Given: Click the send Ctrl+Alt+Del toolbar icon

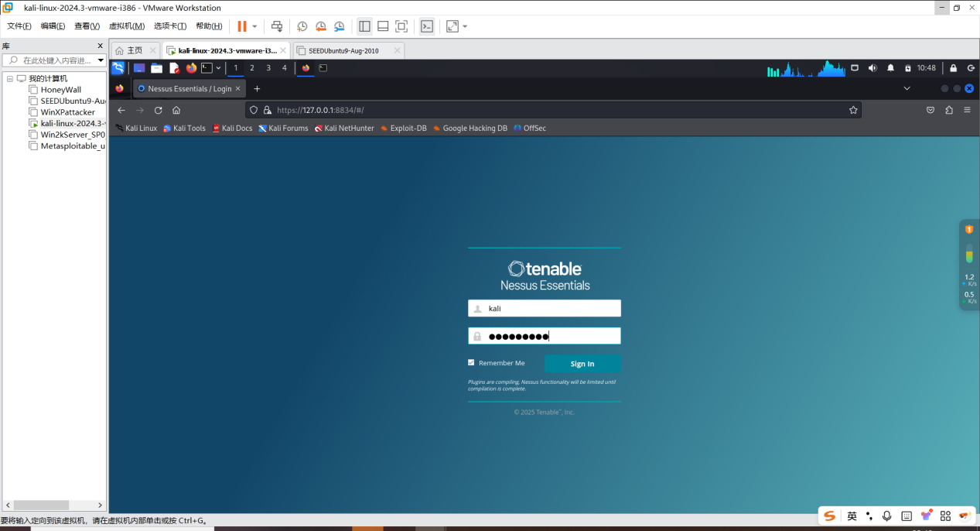Looking at the screenshot, I should point(277,26).
